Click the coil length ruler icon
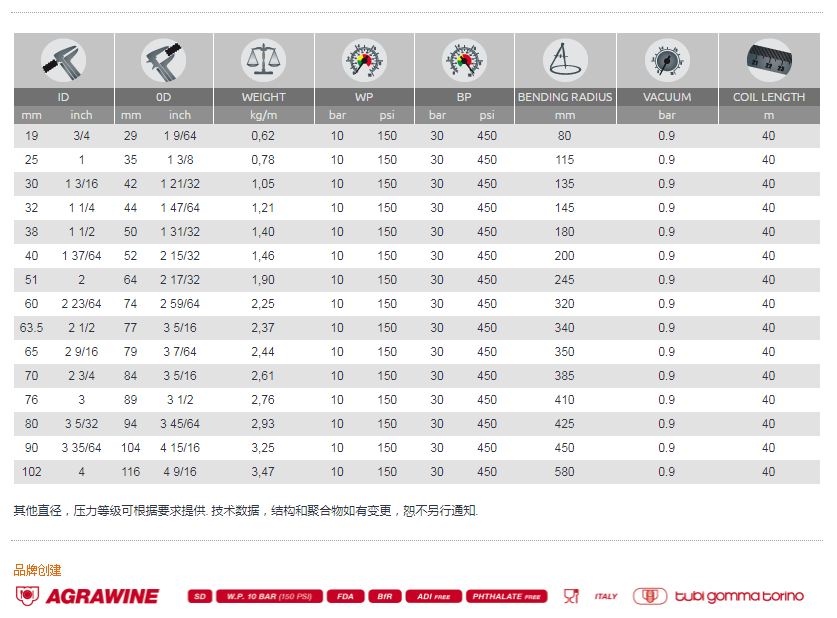The width and height of the screenshot is (837, 618). 768,60
